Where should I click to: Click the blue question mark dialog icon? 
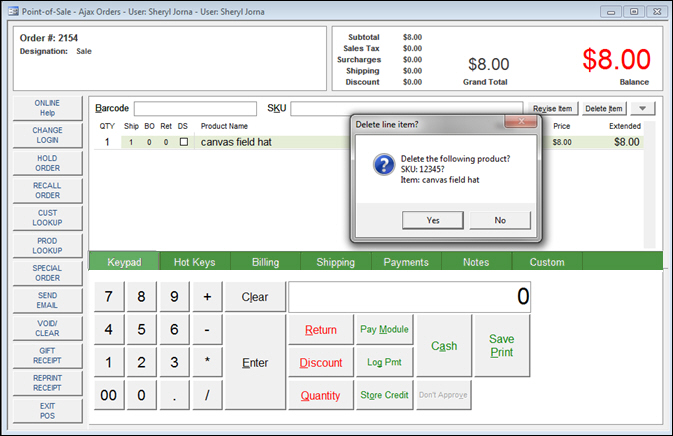[382, 164]
